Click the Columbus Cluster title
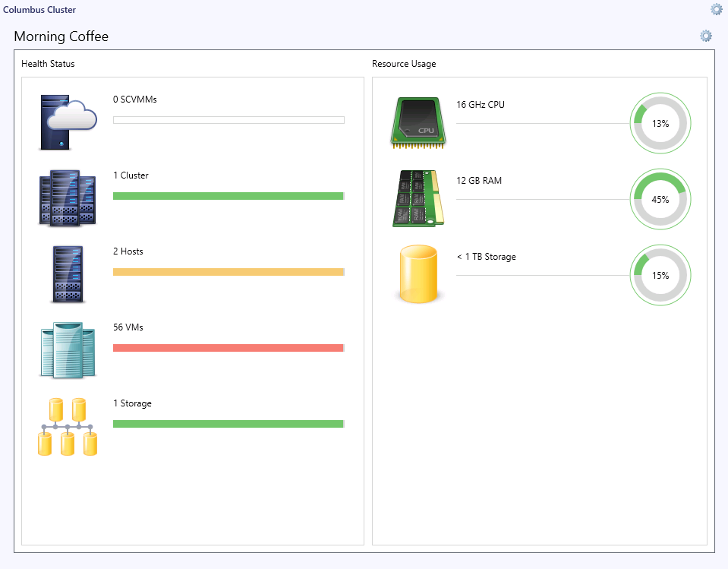 (39, 9)
